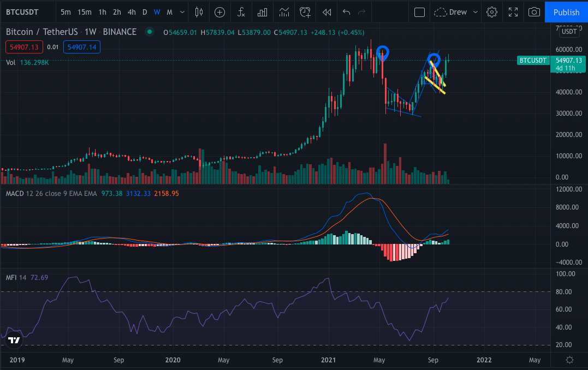Open the BTCUSDT symbol search

click(x=22, y=12)
